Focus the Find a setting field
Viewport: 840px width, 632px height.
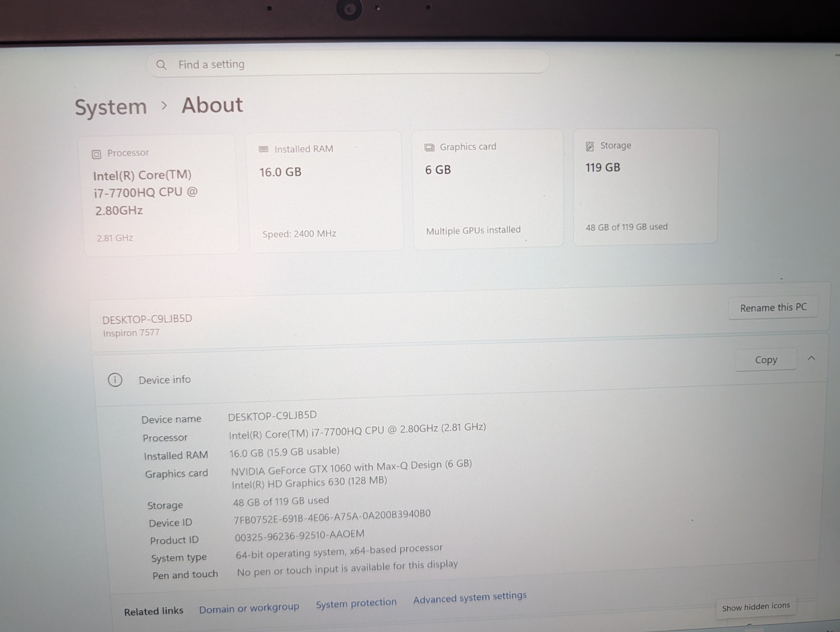point(348,64)
